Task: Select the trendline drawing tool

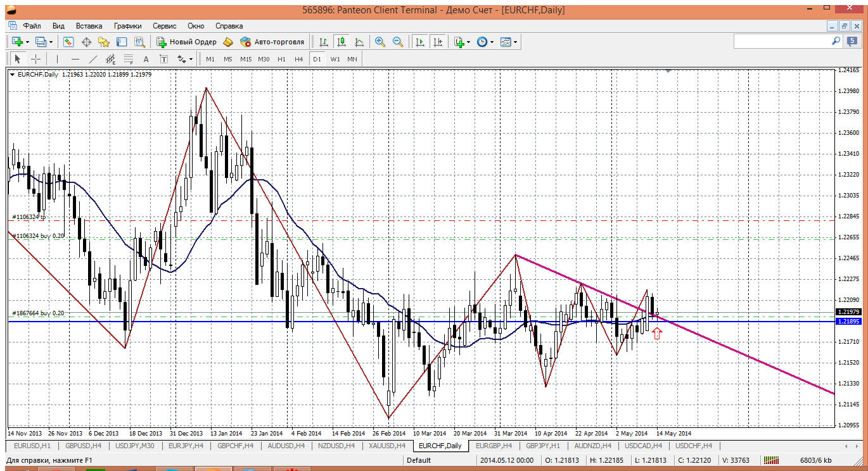Action: [x=93, y=59]
